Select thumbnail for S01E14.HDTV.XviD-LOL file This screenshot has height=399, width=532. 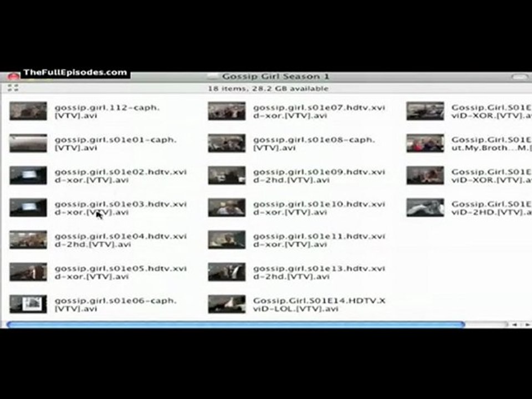click(227, 304)
